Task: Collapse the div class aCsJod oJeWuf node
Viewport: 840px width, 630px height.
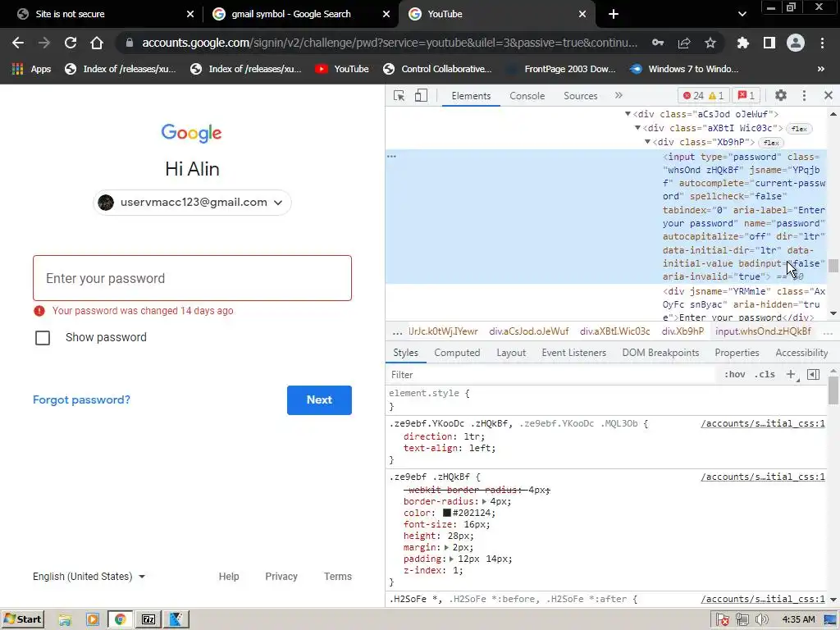Action: [x=628, y=114]
